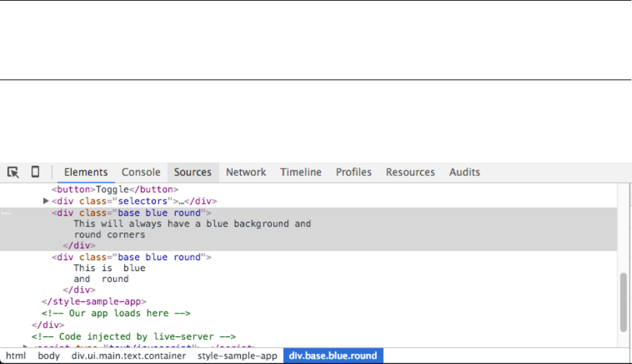632x364 pixels.
Task: Click the Elements panel vertical scrollbar thumb
Action: [623, 303]
